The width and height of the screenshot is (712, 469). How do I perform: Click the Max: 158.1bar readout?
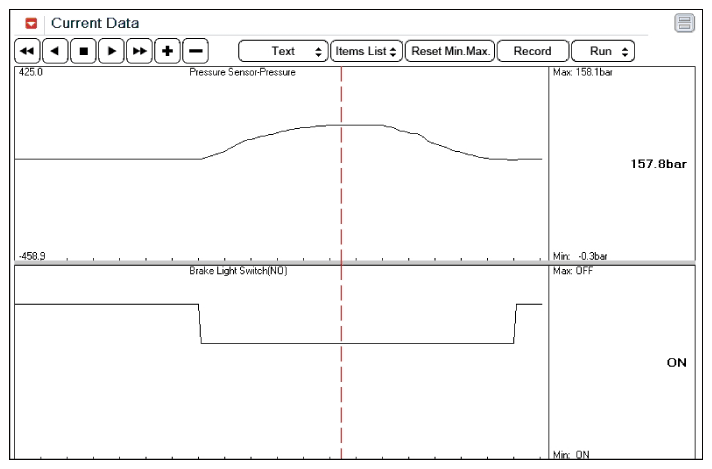583,72
